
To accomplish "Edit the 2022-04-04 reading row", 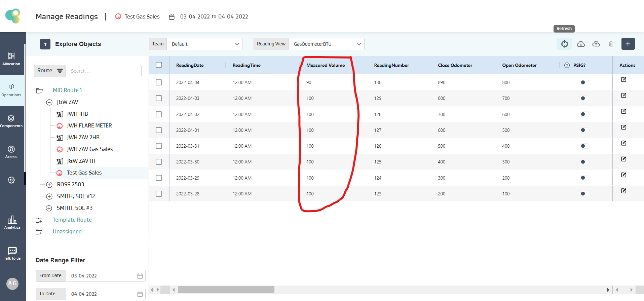I will coord(623,80).
